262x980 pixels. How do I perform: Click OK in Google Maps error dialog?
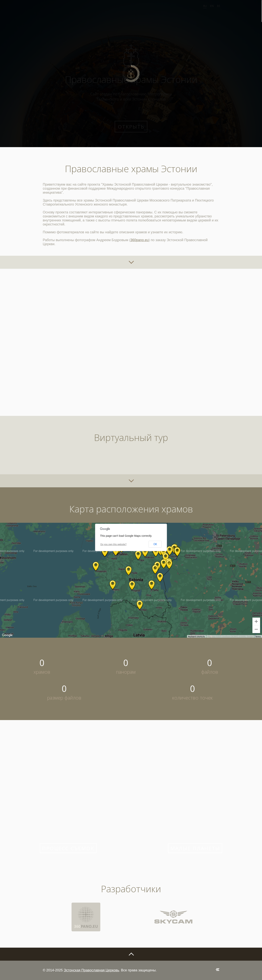point(155,544)
